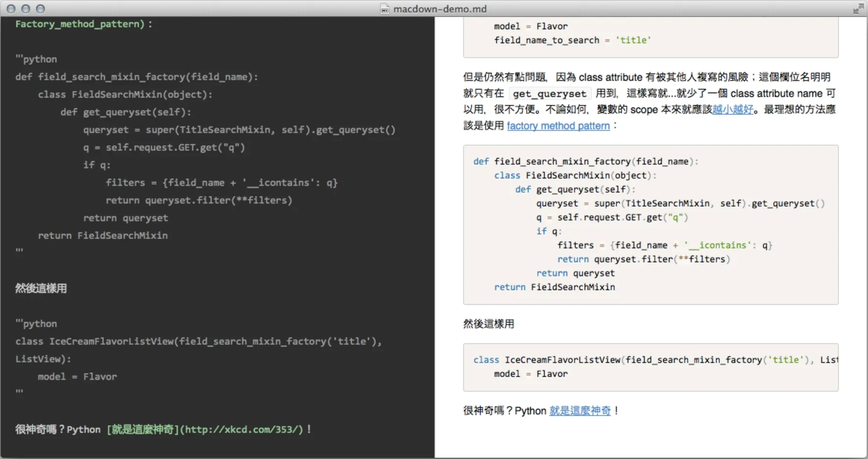Click the red close button
The width and height of the screenshot is (868, 459).
point(12,8)
